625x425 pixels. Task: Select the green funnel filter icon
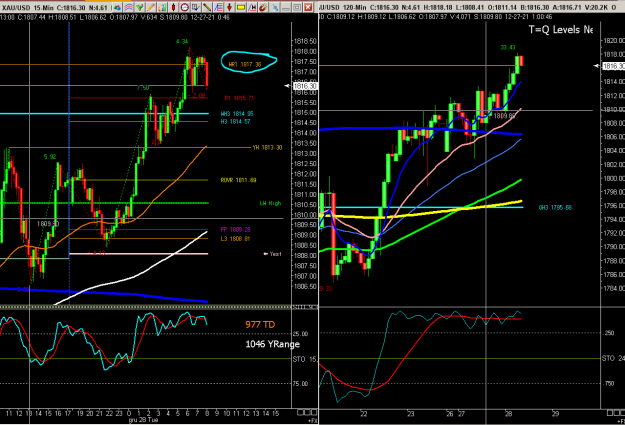tap(140, 7)
